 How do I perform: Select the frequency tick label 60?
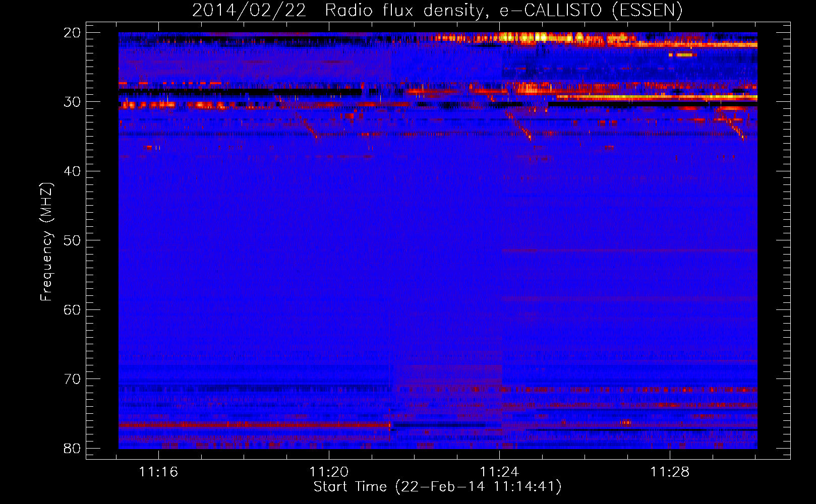coord(72,310)
